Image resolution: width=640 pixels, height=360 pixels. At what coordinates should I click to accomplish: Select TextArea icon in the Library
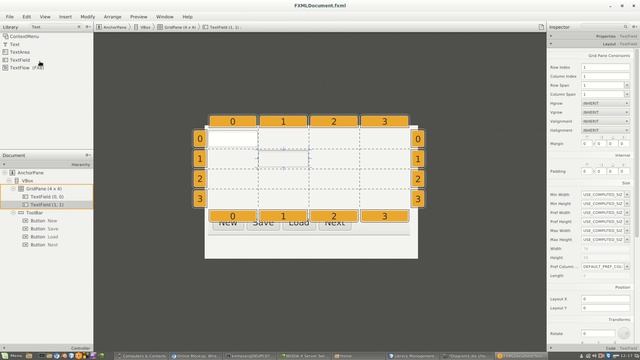coord(5,52)
